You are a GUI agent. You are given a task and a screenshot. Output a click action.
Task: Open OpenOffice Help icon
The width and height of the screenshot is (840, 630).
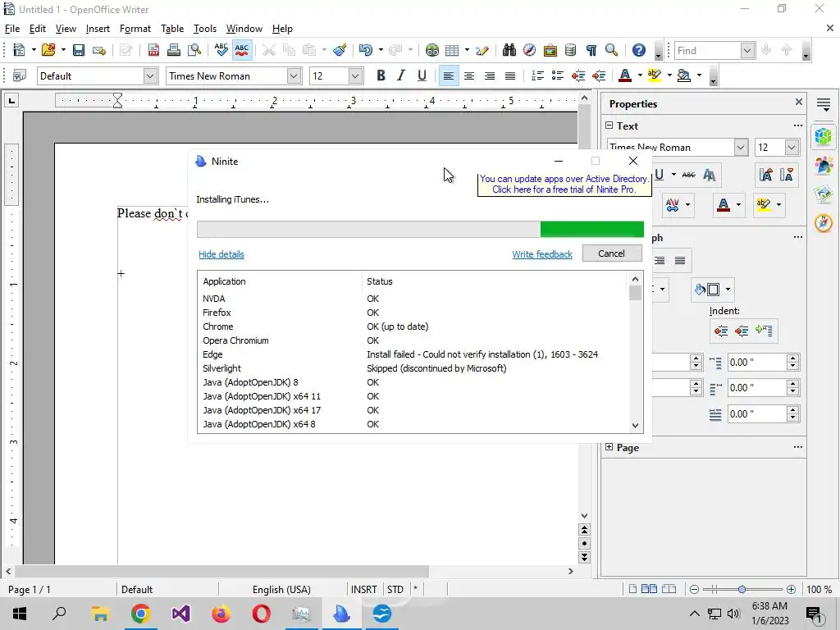tap(638, 50)
